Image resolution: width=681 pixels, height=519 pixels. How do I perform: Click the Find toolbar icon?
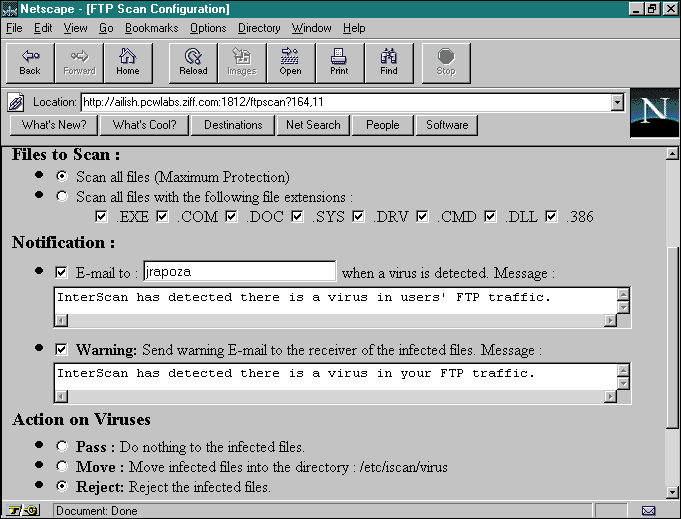coord(388,62)
